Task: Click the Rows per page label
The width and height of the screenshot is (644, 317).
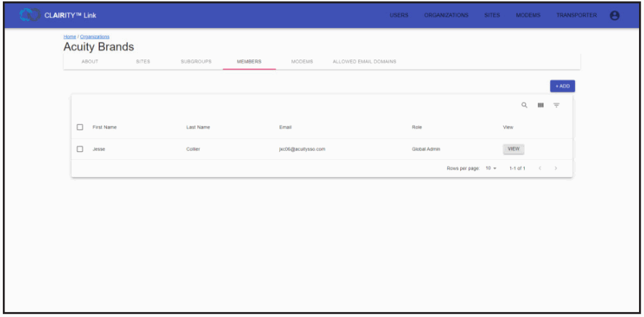Action: [463, 168]
